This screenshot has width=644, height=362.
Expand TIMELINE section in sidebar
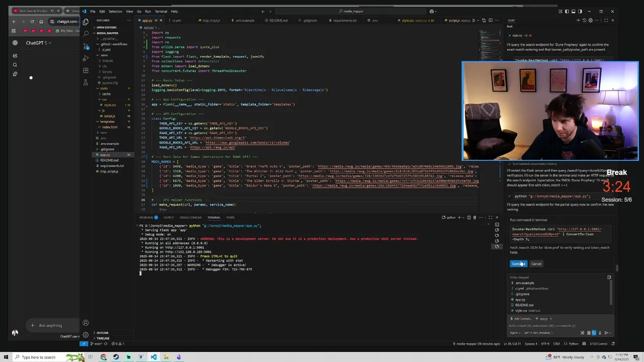(103, 338)
